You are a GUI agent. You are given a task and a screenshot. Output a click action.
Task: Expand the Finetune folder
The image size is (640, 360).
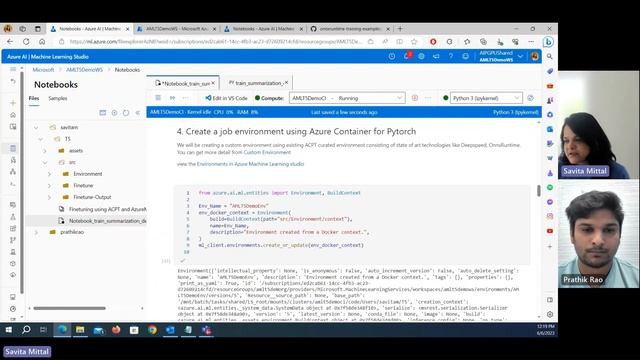tap(49, 186)
